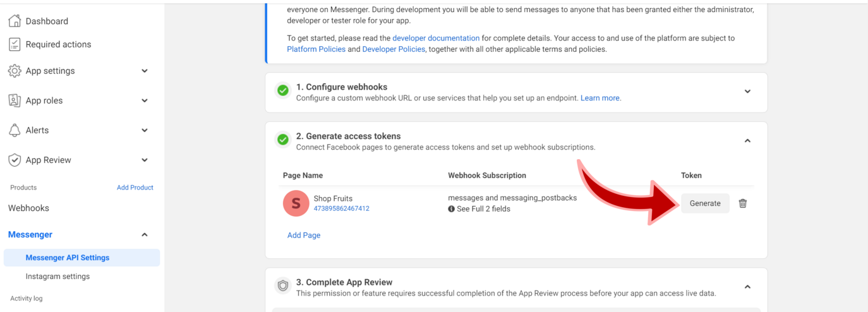The height and width of the screenshot is (312, 868).
Task: Expand the App Review sidebar chevron
Action: [x=145, y=160]
